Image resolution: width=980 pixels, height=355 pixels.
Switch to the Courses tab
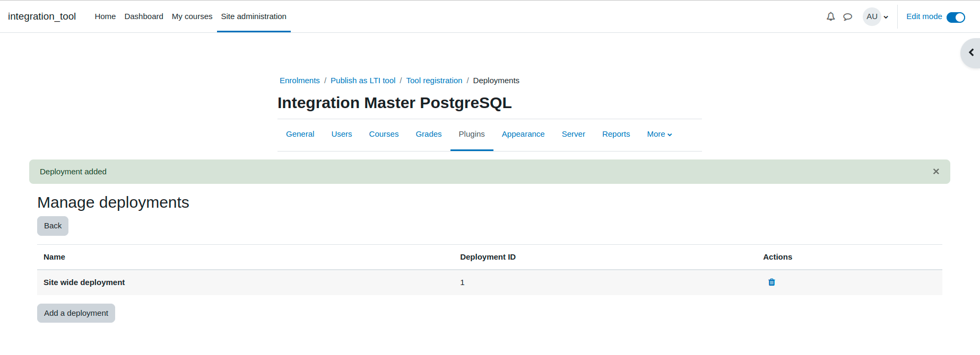(384, 135)
